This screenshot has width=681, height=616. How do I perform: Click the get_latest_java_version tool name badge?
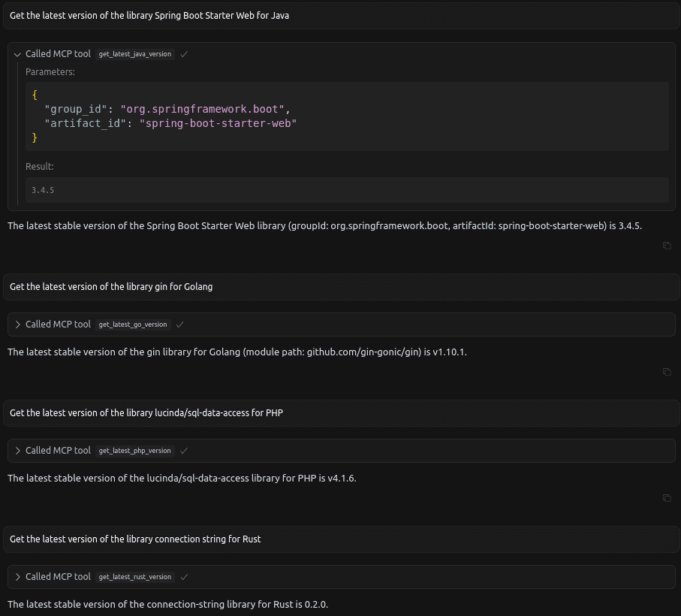(x=135, y=54)
